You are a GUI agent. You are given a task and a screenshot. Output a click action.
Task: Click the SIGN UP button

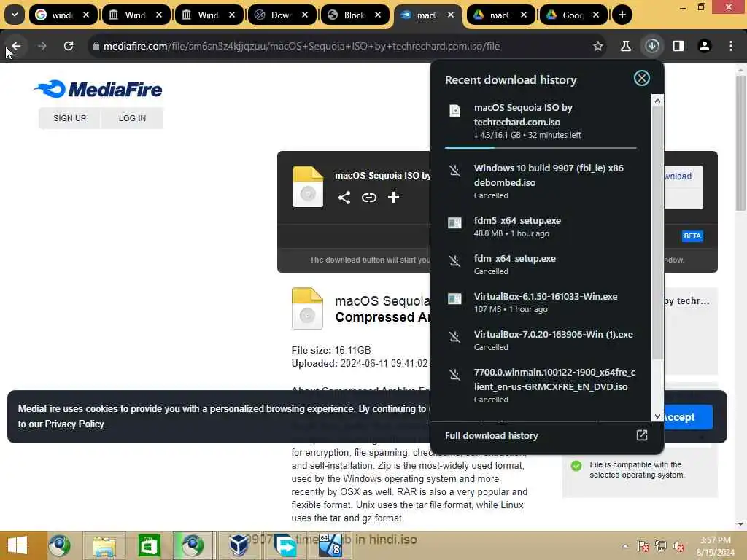[69, 118]
